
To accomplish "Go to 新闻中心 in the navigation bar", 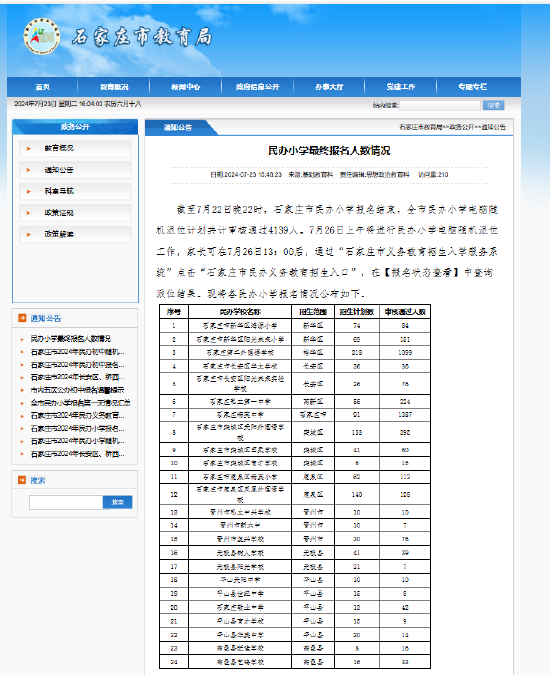I will point(185,87).
